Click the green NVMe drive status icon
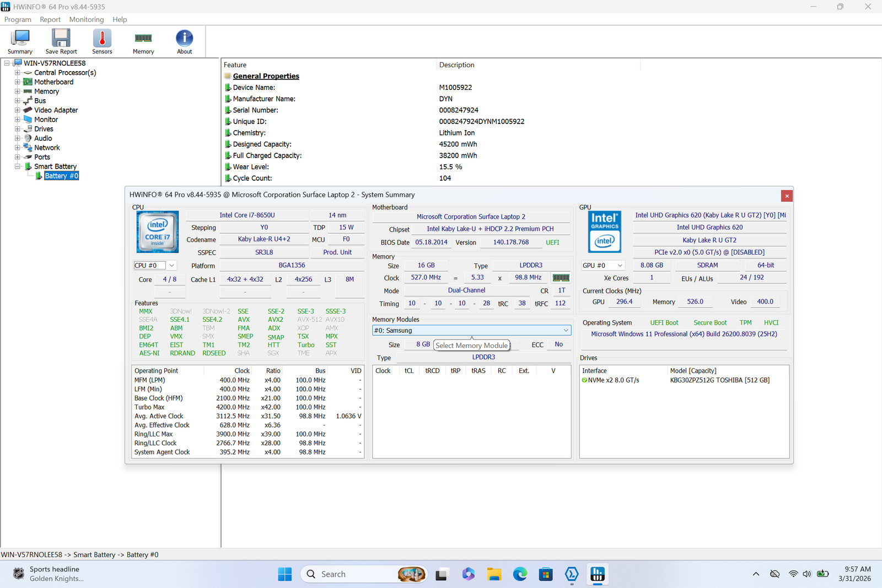882x588 pixels. 585,380
